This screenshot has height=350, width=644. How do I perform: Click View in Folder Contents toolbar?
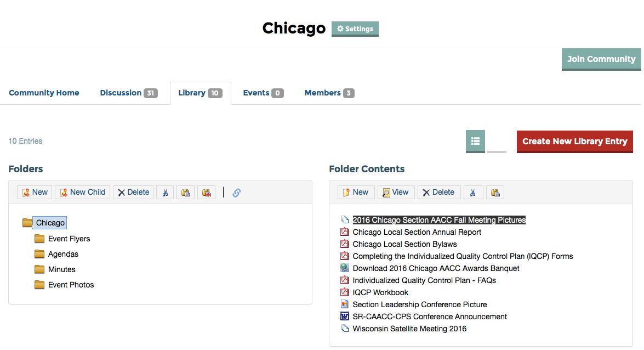(x=396, y=193)
